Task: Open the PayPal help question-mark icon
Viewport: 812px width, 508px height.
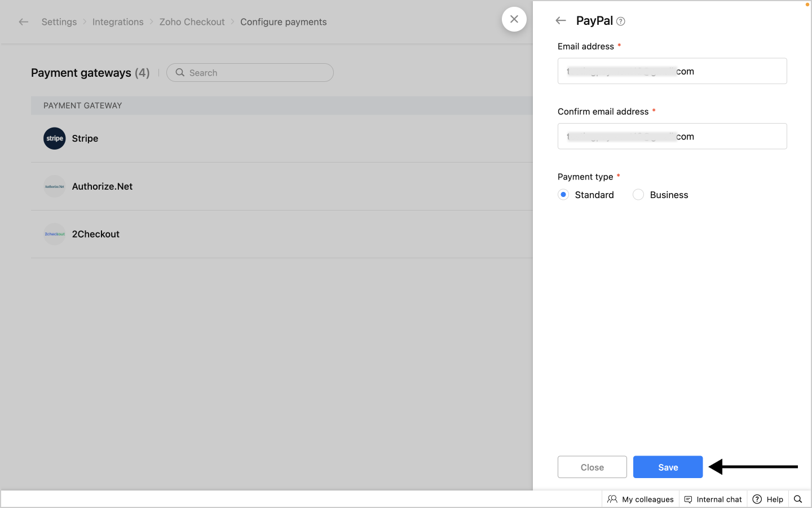Action: click(x=621, y=21)
